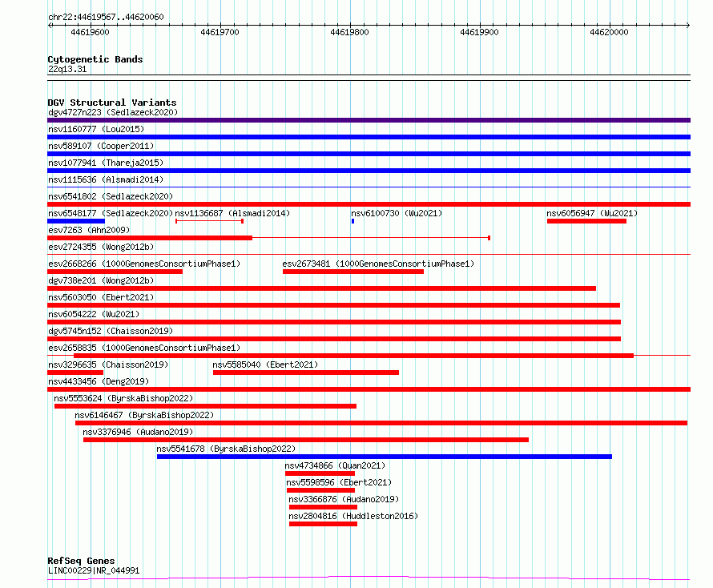Click the red bar under nsv4734866
The width and height of the screenshot is (713, 588).
320,473
